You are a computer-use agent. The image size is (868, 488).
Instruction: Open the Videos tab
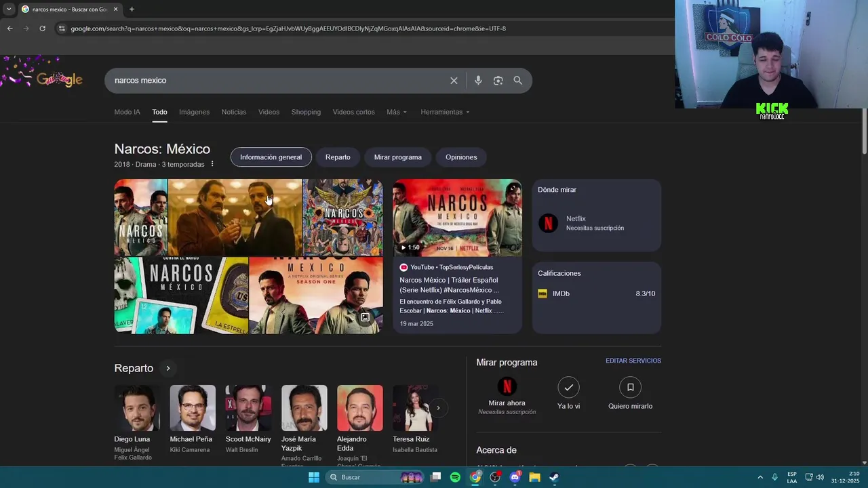pyautogui.click(x=269, y=112)
